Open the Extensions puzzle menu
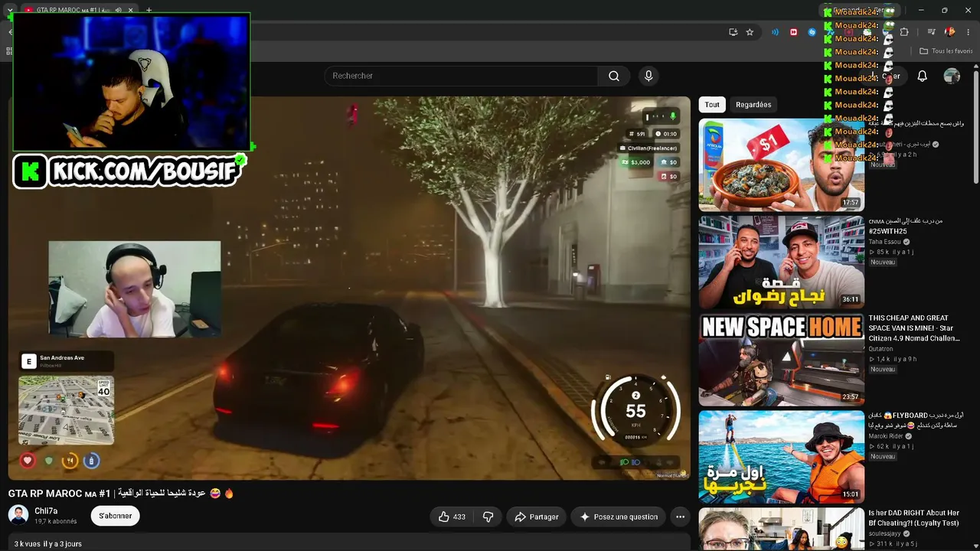980x551 pixels. pos(904,32)
